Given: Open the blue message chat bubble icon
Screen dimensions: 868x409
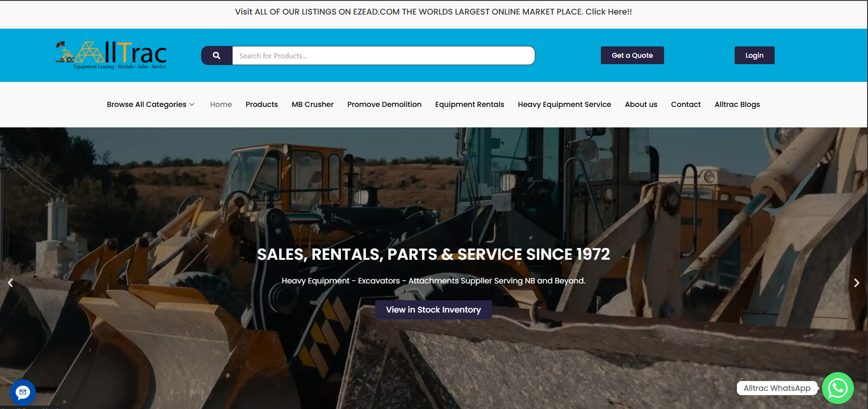Looking at the screenshot, I should point(23,392).
